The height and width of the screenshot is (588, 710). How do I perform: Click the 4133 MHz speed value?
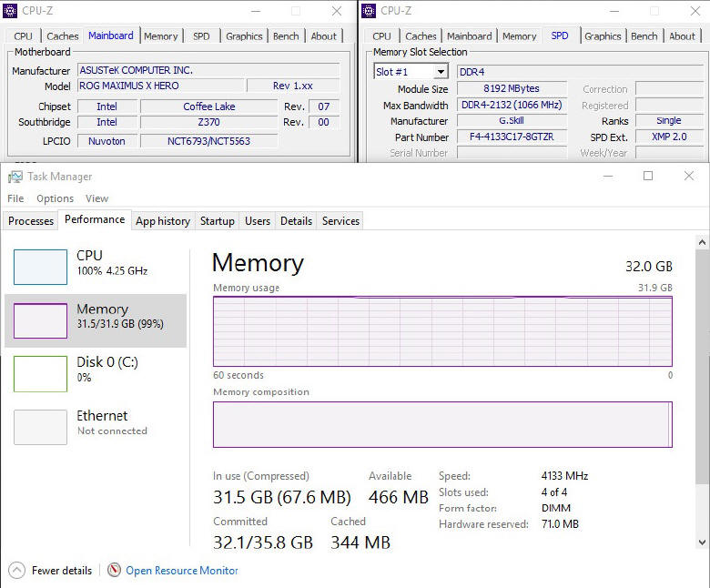pos(564,476)
